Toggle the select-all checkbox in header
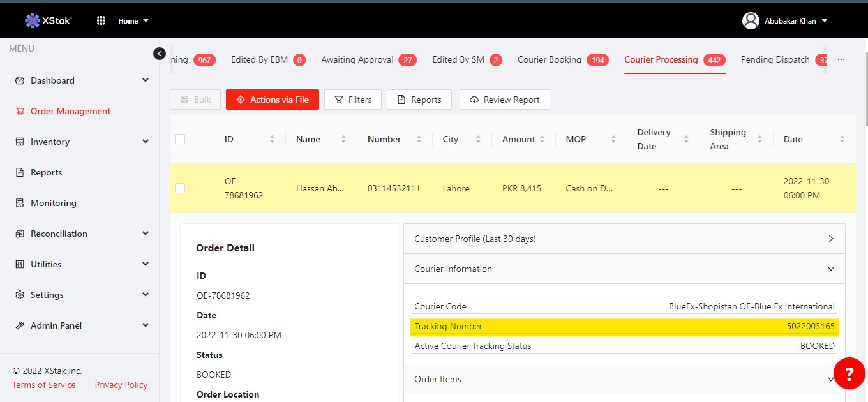 pos(180,139)
